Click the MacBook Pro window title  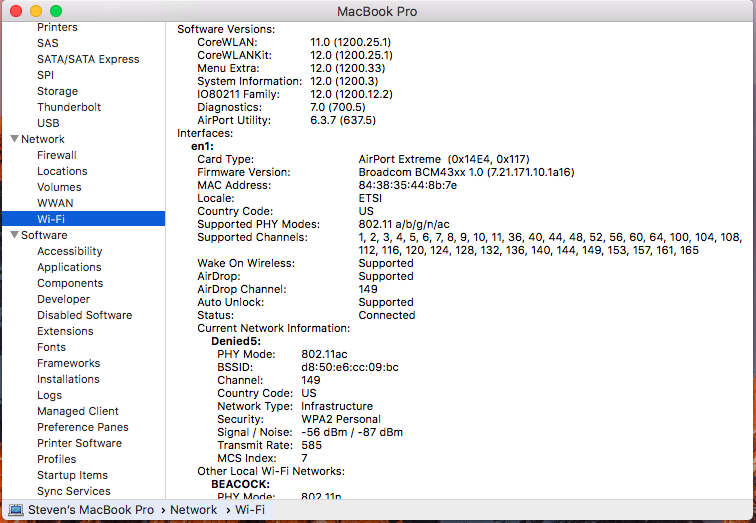coord(377,11)
